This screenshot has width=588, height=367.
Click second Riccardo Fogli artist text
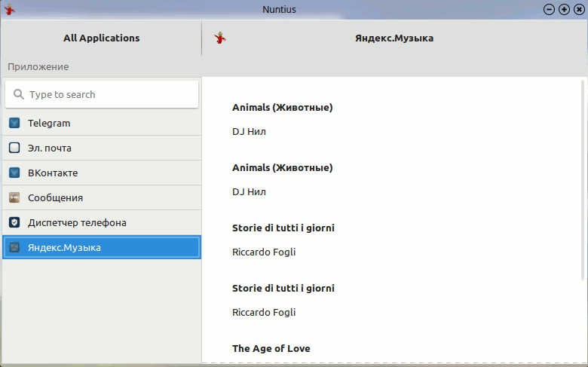pos(264,313)
